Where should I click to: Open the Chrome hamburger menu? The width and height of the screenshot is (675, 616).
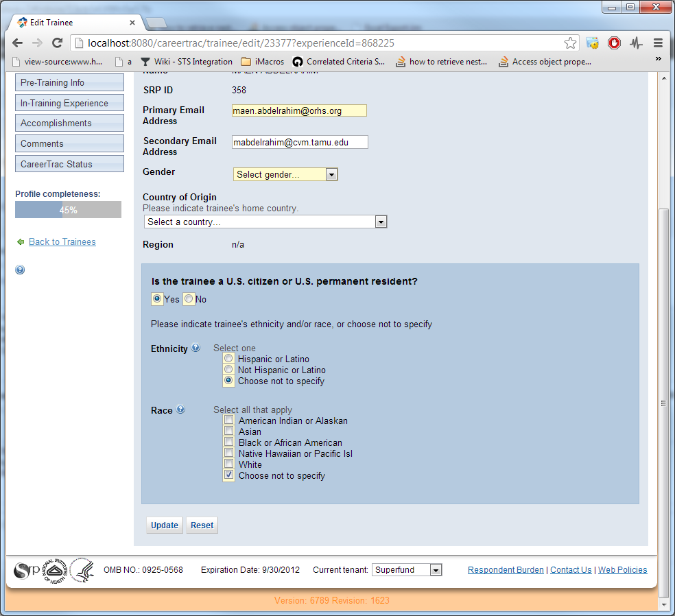(658, 43)
